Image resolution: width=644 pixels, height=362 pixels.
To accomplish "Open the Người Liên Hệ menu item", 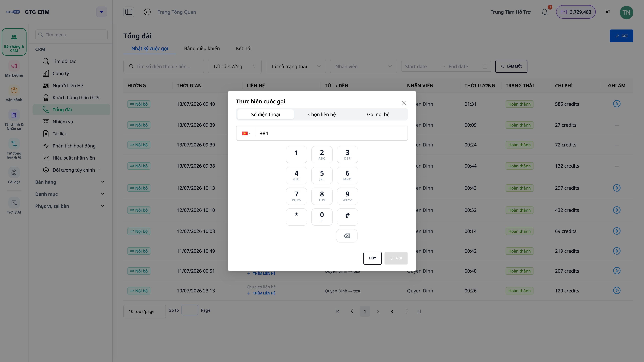I will click(x=71, y=85).
